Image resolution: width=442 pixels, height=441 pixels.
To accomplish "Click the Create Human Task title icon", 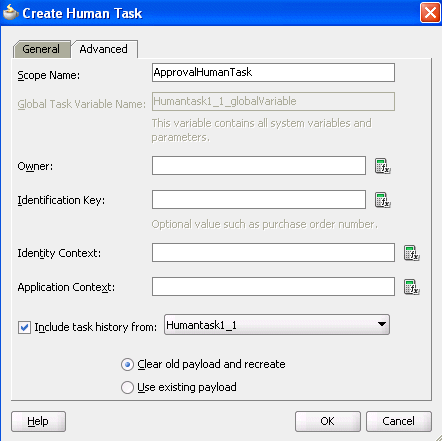I will point(10,13).
